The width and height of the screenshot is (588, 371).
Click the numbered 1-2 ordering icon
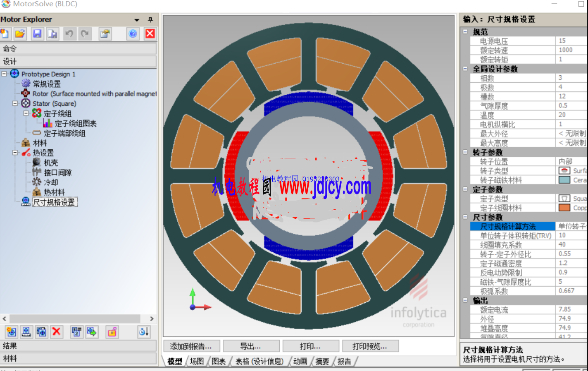(76, 332)
